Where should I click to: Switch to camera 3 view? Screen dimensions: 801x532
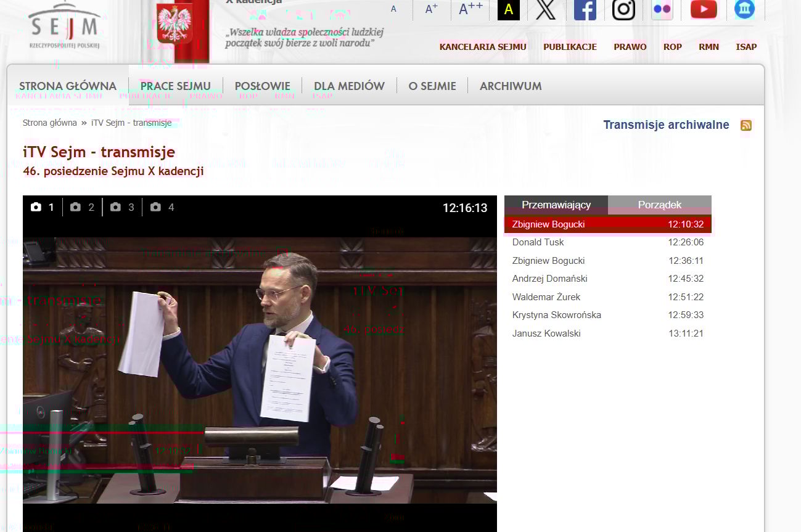(123, 207)
